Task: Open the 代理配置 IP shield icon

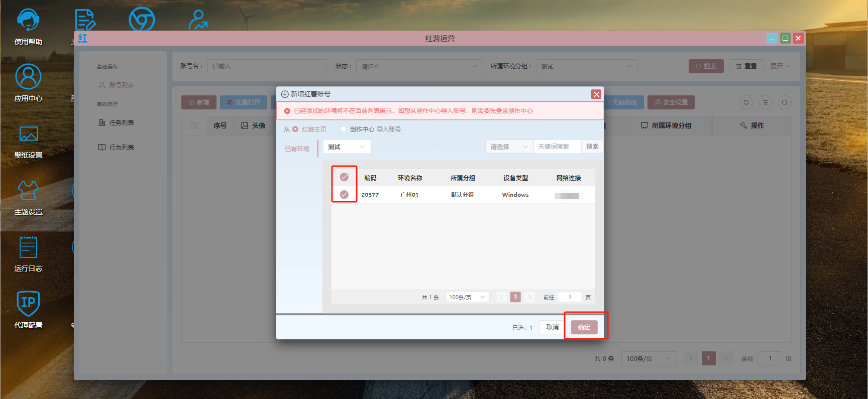Action: (28, 304)
